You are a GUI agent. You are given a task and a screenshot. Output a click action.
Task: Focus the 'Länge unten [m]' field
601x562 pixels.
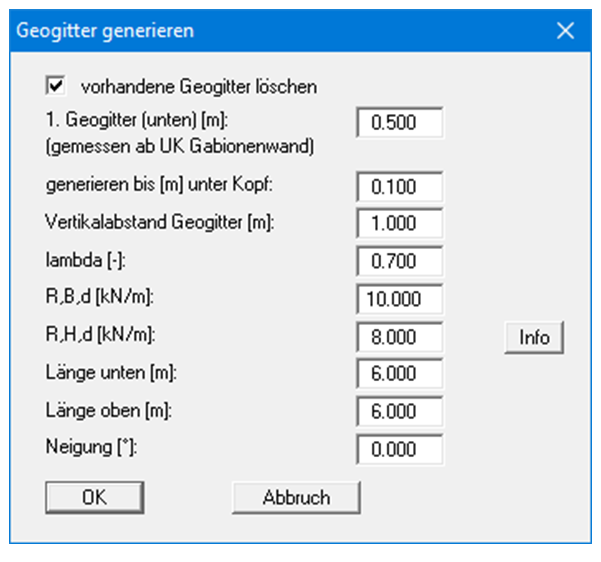399,374
